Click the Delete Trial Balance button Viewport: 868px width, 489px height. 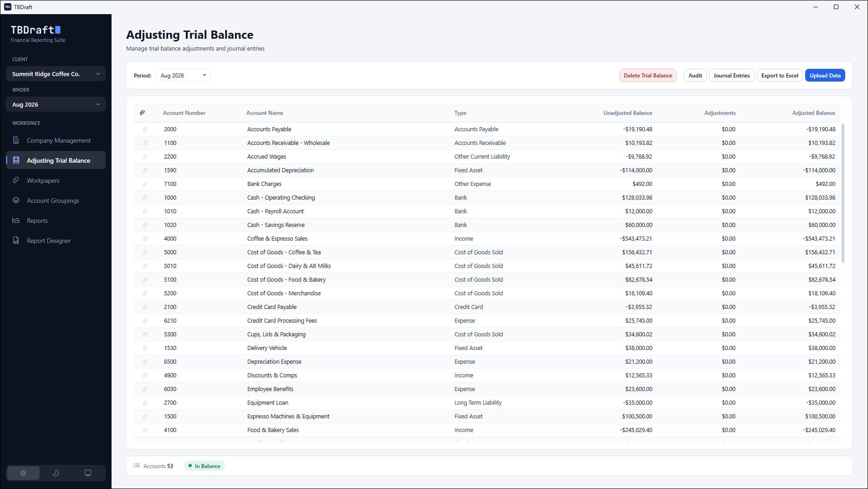(648, 76)
